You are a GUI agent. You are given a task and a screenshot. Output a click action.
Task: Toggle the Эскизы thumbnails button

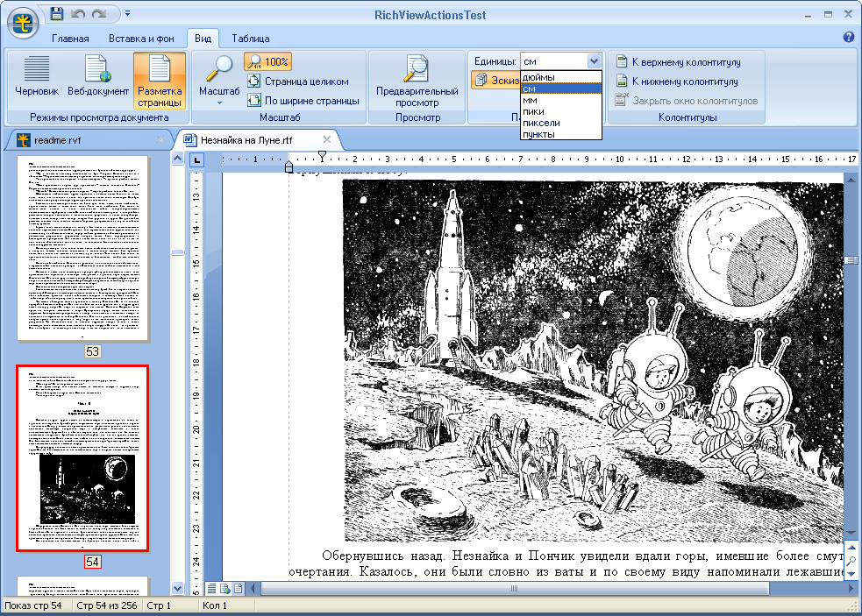tap(495, 81)
